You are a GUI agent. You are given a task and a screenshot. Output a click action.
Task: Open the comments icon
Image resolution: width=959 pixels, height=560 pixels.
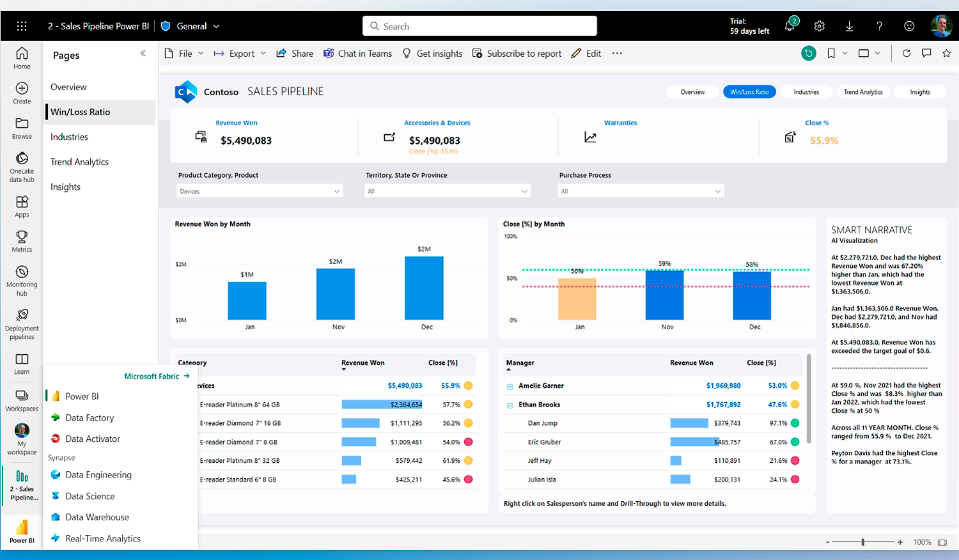[926, 53]
